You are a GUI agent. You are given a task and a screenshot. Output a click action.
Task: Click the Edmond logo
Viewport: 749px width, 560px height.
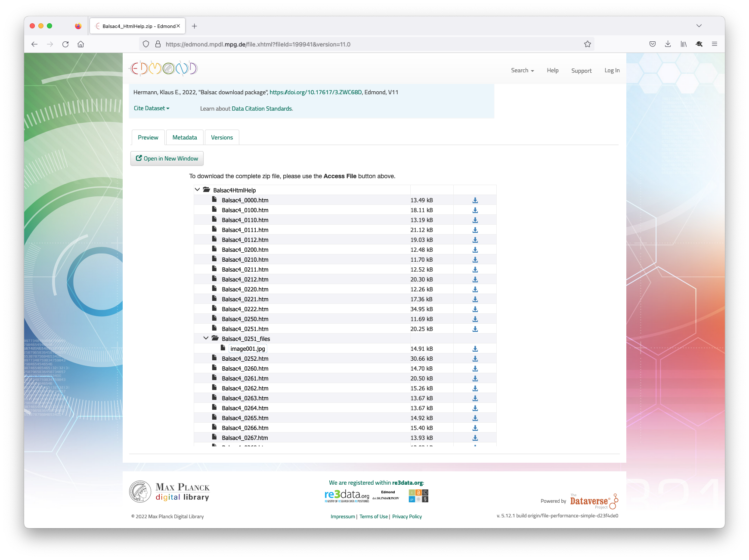coord(164,68)
